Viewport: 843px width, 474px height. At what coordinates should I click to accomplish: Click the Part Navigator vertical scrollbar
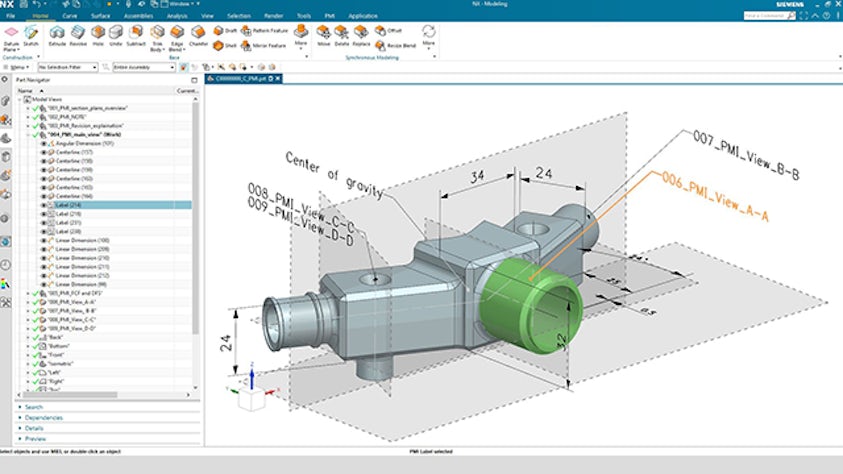point(196,218)
